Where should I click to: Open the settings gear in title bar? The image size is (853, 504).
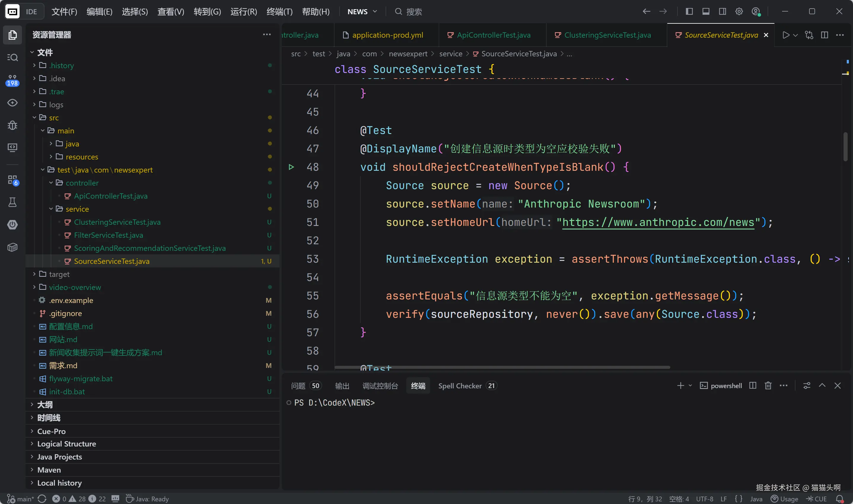pos(739,11)
